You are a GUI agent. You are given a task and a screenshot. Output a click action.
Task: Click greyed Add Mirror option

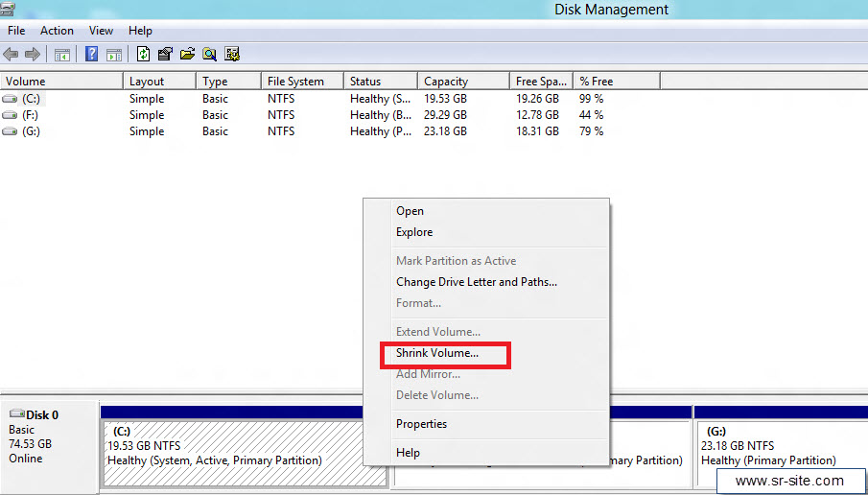(x=428, y=374)
